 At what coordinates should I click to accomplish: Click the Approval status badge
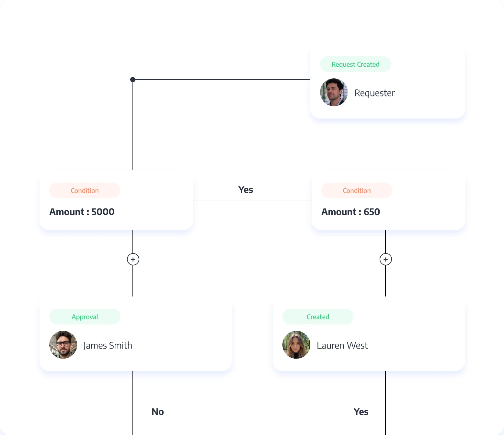(85, 317)
